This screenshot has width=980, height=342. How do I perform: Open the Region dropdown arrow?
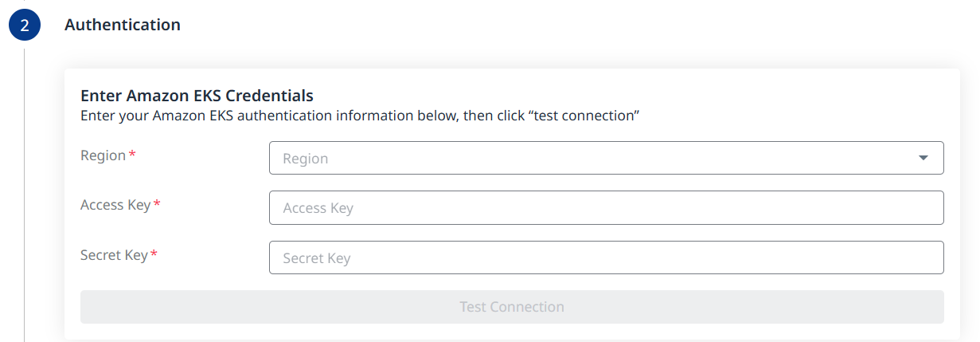[x=923, y=158]
